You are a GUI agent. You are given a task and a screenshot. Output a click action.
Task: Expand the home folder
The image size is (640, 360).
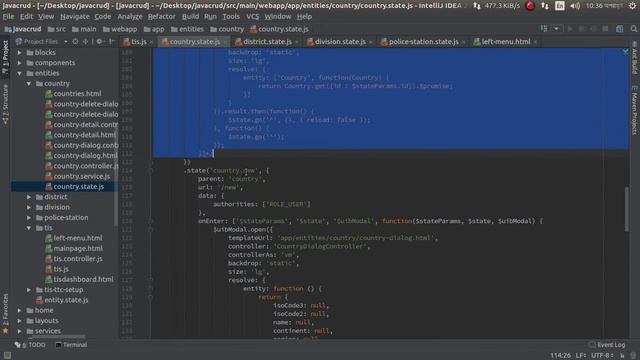19,311
